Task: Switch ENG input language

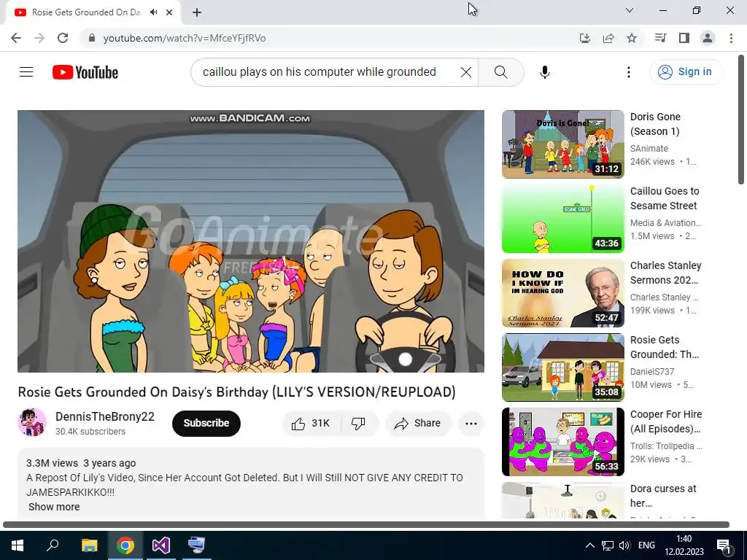Action: pyautogui.click(x=646, y=545)
